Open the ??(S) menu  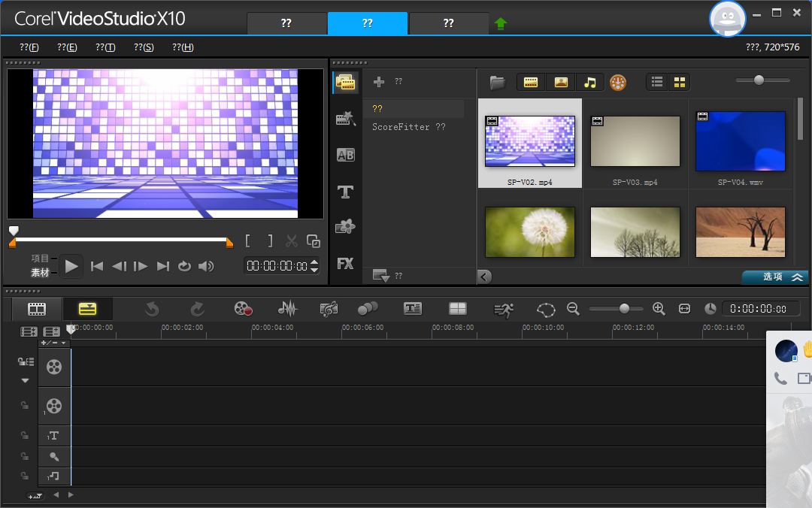click(144, 47)
